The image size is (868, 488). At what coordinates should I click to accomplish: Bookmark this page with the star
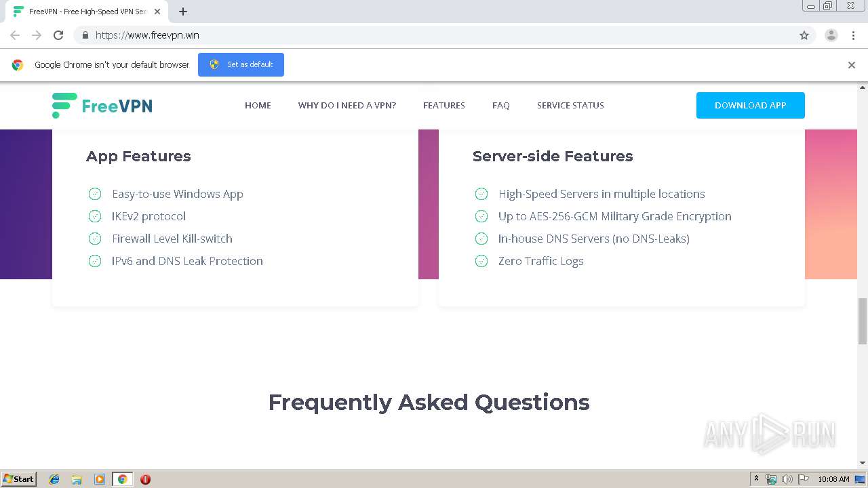(x=804, y=35)
